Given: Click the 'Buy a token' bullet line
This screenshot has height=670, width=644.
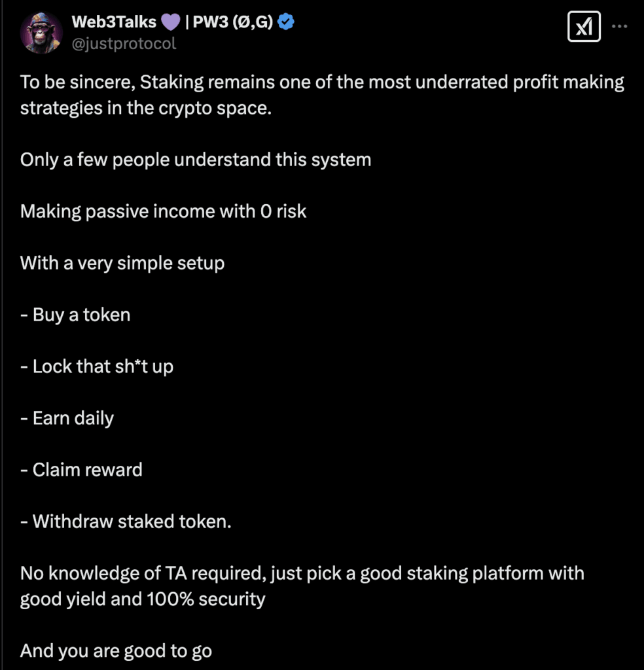Looking at the screenshot, I should pyautogui.click(x=75, y=315).
